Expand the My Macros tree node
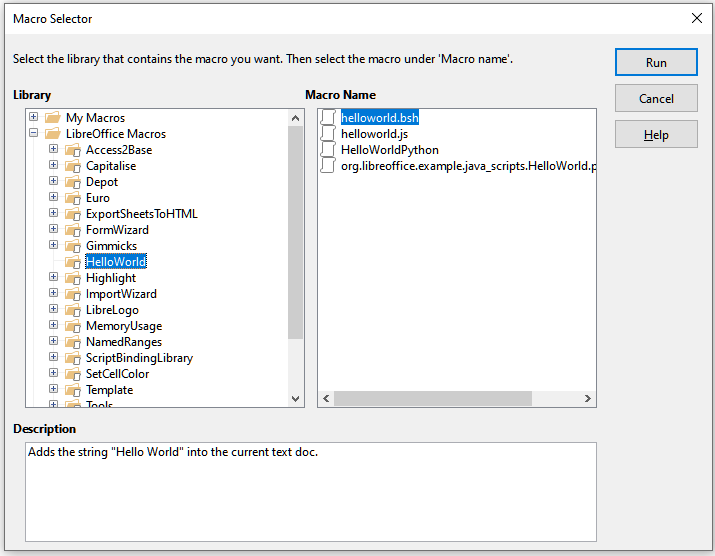 (34, 117)
